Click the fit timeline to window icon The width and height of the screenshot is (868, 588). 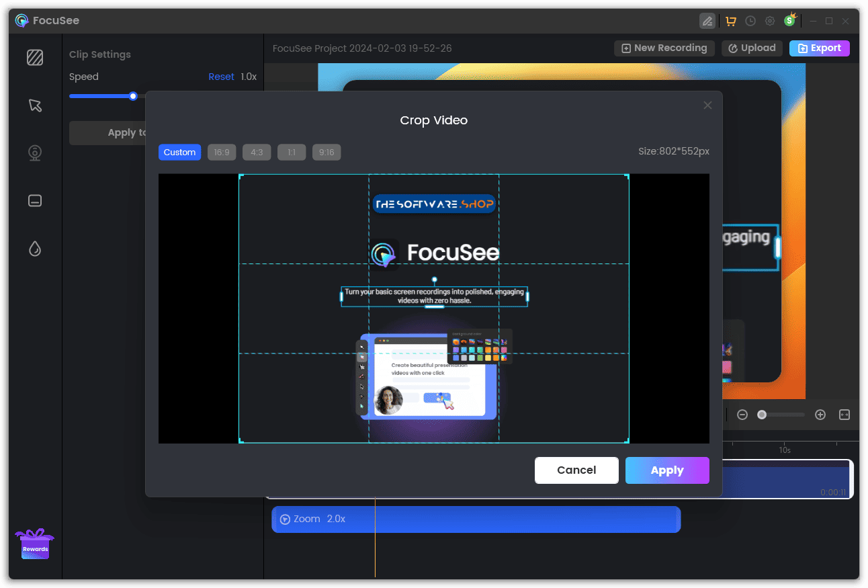[844, 415]
